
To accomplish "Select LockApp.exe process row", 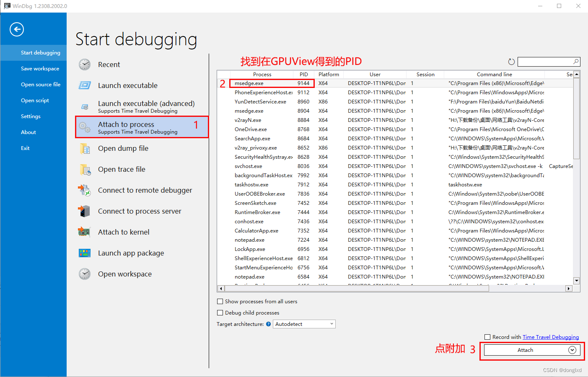I will [395, 249].
